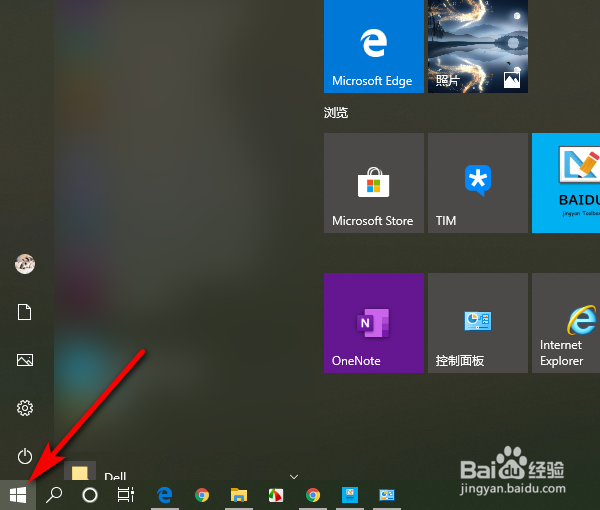This screenshot has height=510, width=600.
Task: Open Chrome icon beside taskbar Edge
Action: click(202, 495)
